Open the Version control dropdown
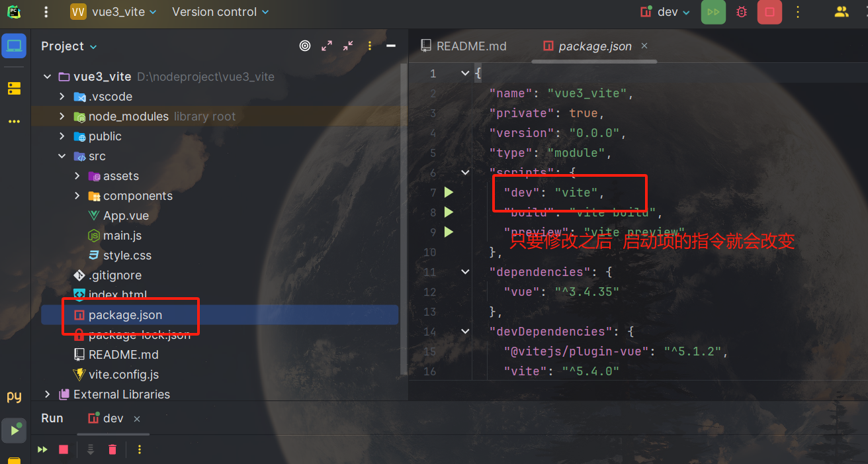This screenshot has width=868, height=464. click(x=220, y=12)
